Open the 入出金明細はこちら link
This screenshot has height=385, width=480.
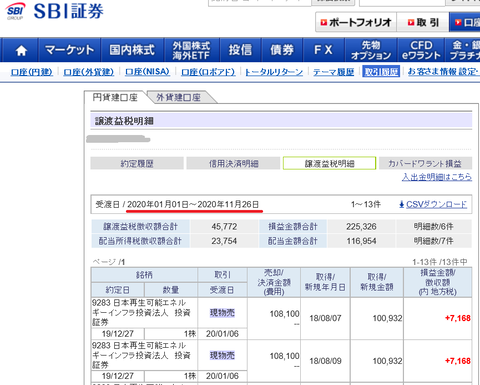point(437,177)
